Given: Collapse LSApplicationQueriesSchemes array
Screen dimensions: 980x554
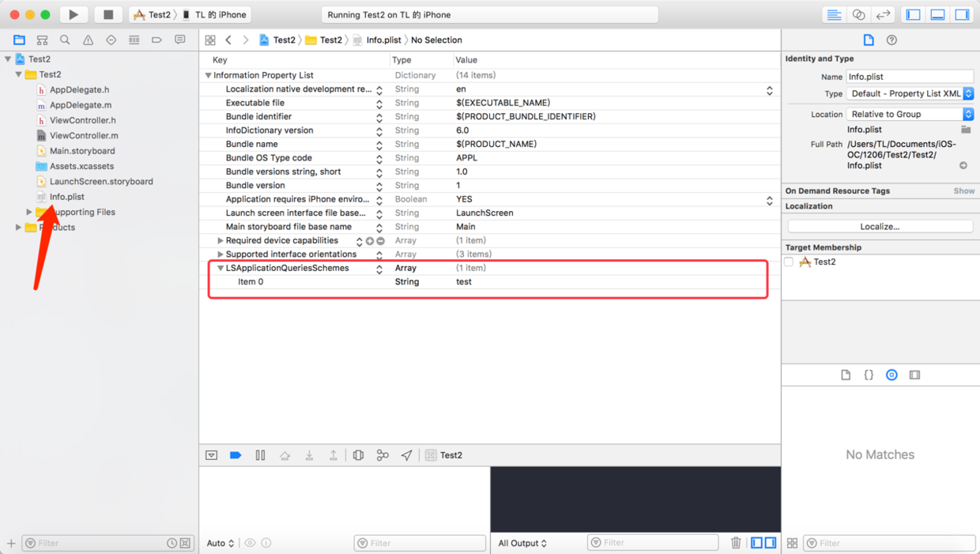Looking at the screenshot, I should 220,269.
